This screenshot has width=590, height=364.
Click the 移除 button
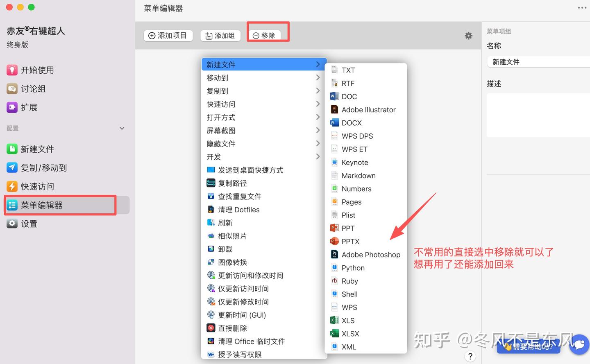(264, 36)
